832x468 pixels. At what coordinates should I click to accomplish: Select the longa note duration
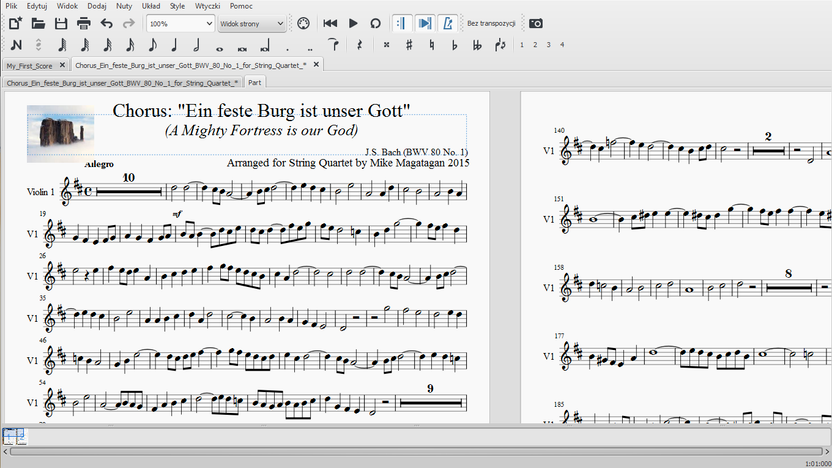click(265, 47)
